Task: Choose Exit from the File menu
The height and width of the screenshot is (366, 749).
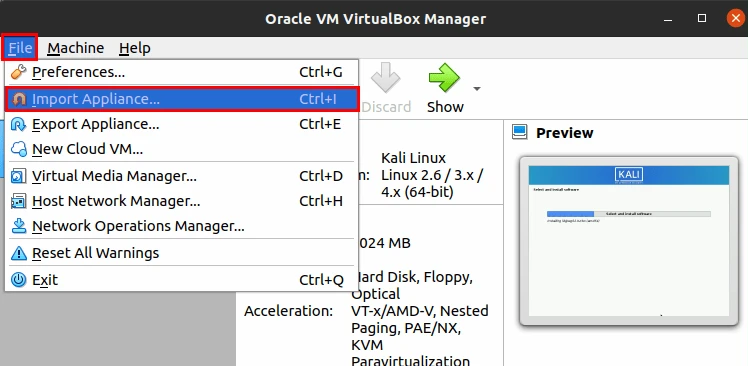Action: (x=182, y=280)
